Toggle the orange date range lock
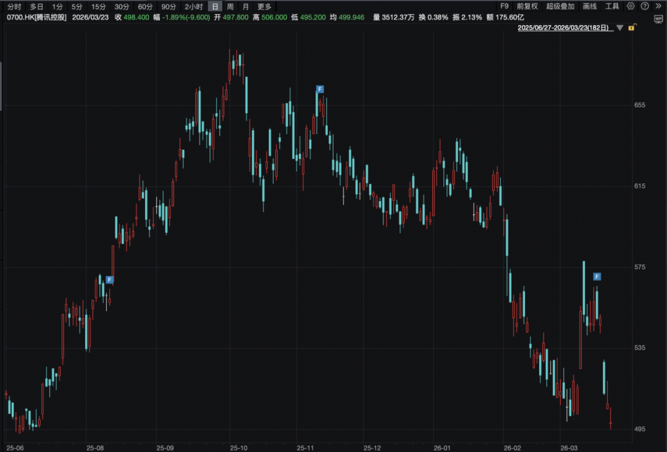The height and width of the screenshot is (452, 667). (x=631, y=28)
